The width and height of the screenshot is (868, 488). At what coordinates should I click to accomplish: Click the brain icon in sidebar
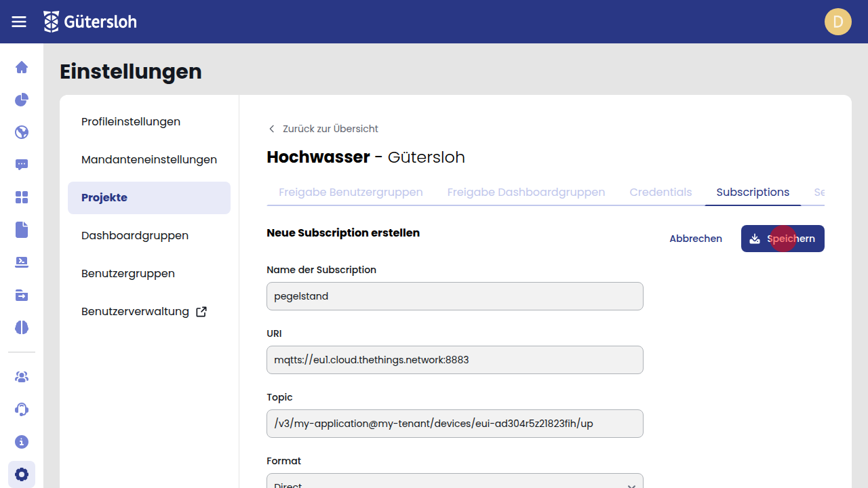pyautogui.click(x=22, y=327)
